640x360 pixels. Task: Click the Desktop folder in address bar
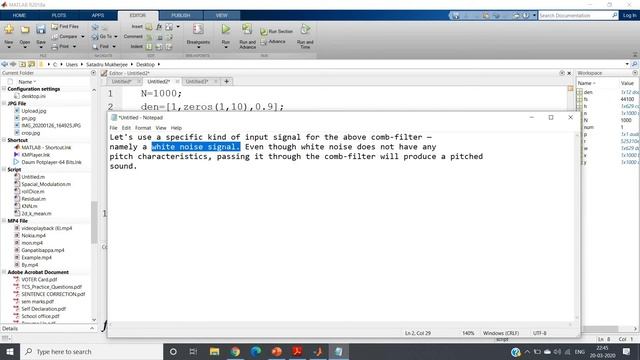[145, 64]
